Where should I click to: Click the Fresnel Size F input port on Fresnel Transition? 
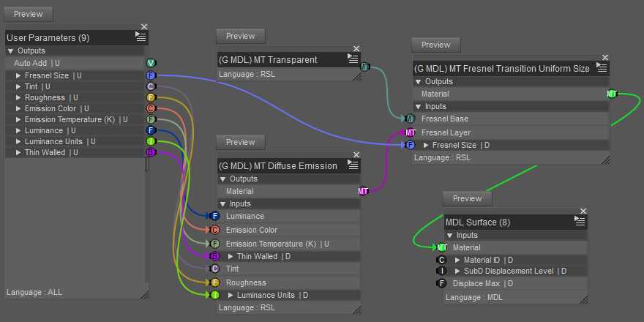[x=410, y=145]
